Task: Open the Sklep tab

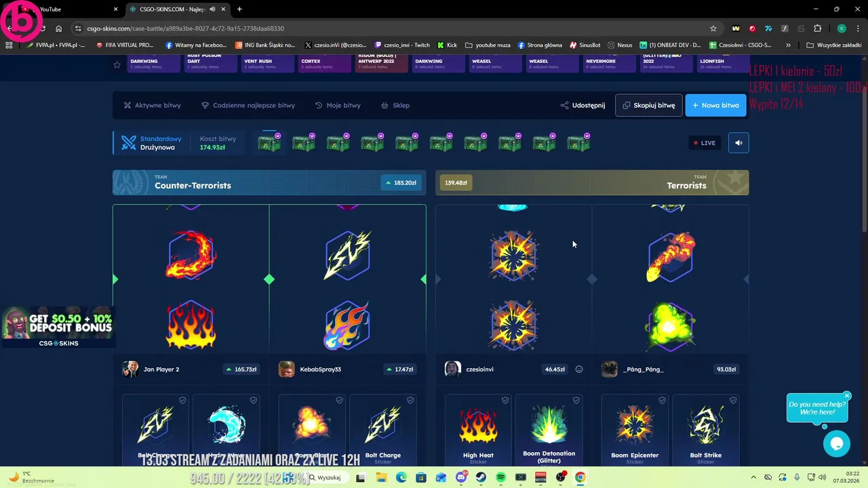Action: pyautogui.click(x=395, y=105)
